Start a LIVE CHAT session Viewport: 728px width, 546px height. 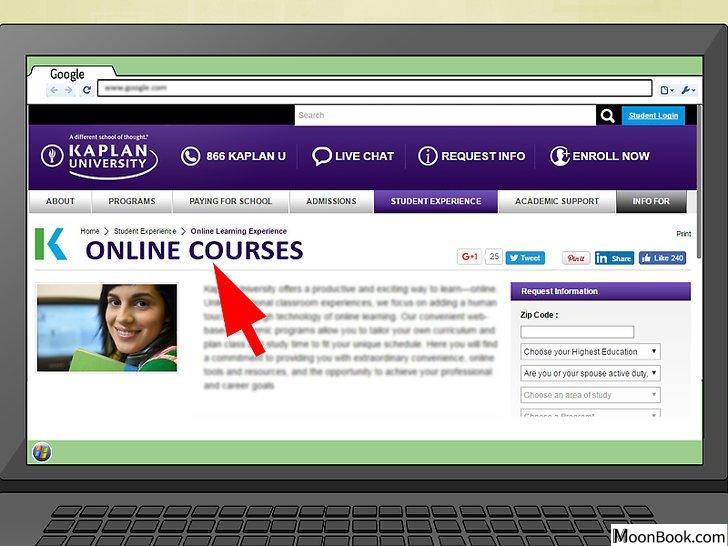point(364,156)
